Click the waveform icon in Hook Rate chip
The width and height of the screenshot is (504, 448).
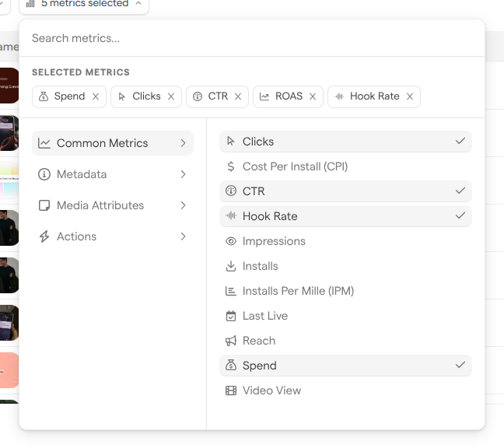pos(339,96)
